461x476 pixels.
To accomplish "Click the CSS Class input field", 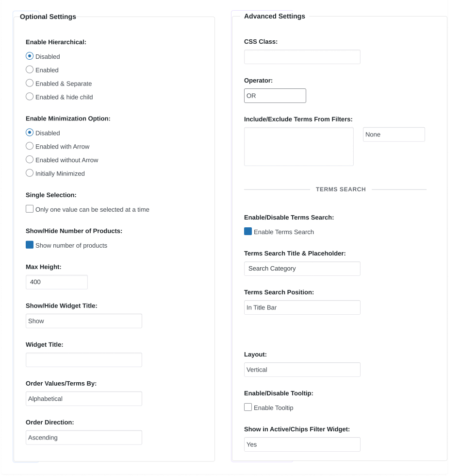I will pyautogui.click(x=302, y=57).
